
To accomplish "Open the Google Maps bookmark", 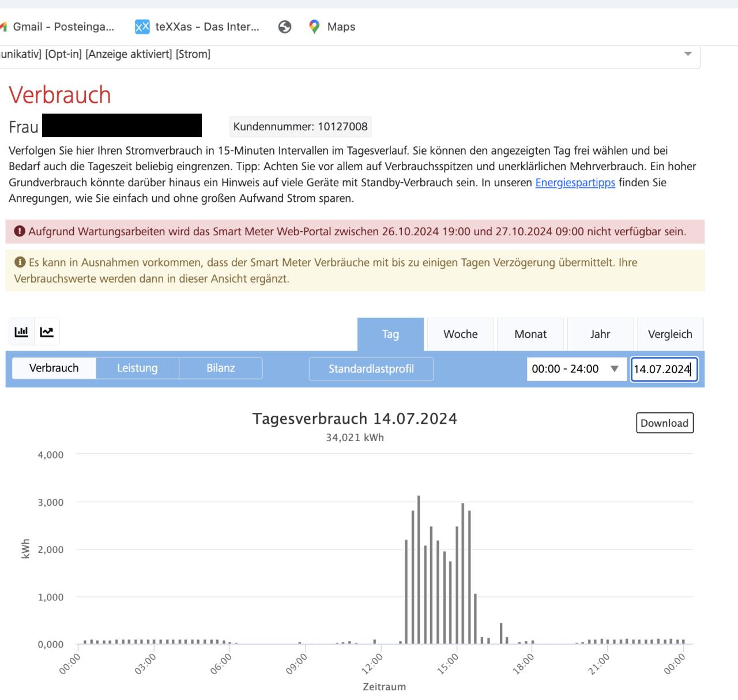I will [332, 27].
